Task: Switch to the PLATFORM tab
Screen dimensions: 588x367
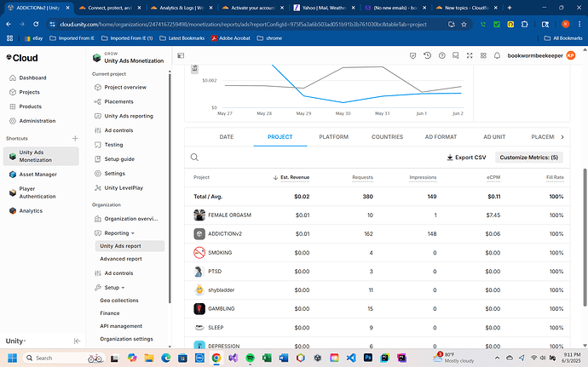Action: (x=334, y=137)
